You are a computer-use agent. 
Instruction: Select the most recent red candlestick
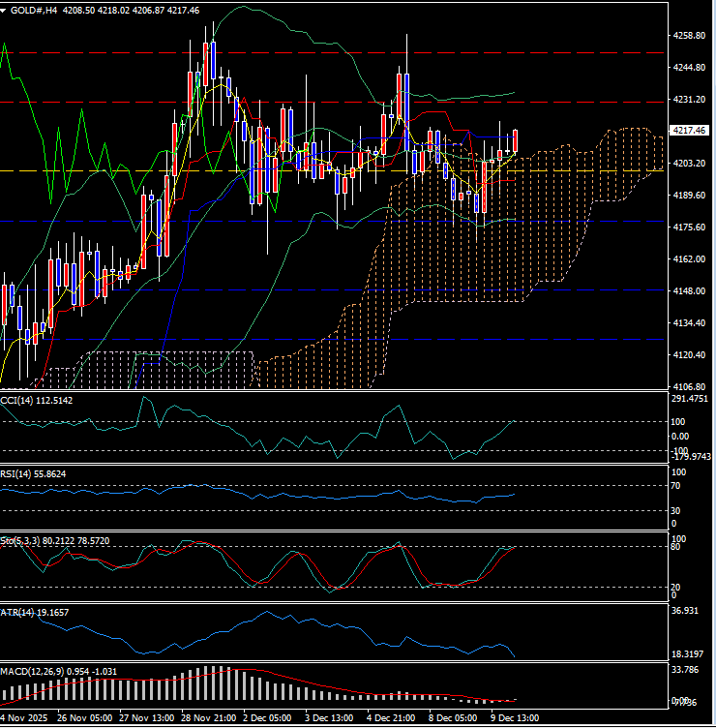[516, 140]
